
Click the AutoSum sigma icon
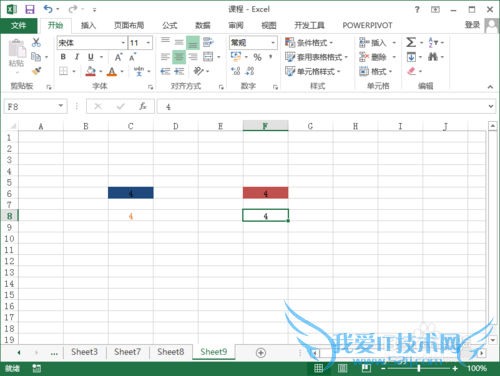pyautogui.click(x=411, y=42)
